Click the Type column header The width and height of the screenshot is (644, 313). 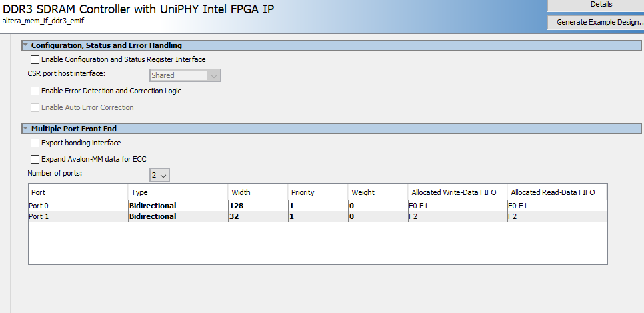(x=178, y=192)
